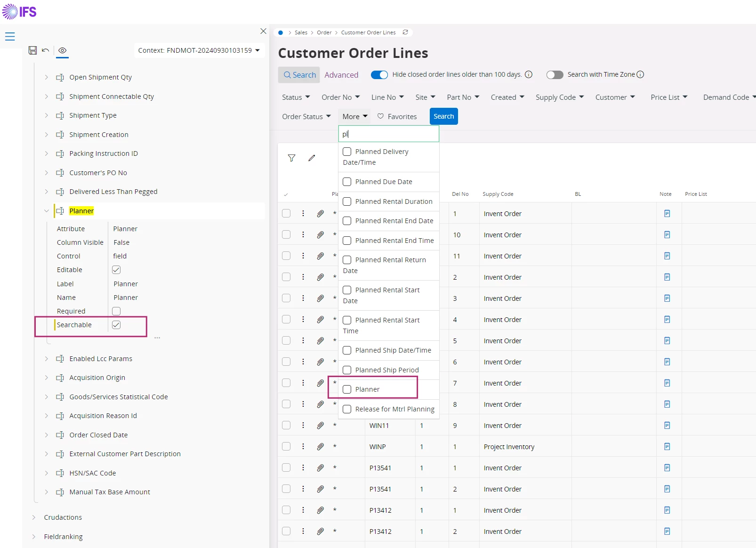Screen dimensions: 756x548
Task: Open the Order Status filter
Action: 306,116
